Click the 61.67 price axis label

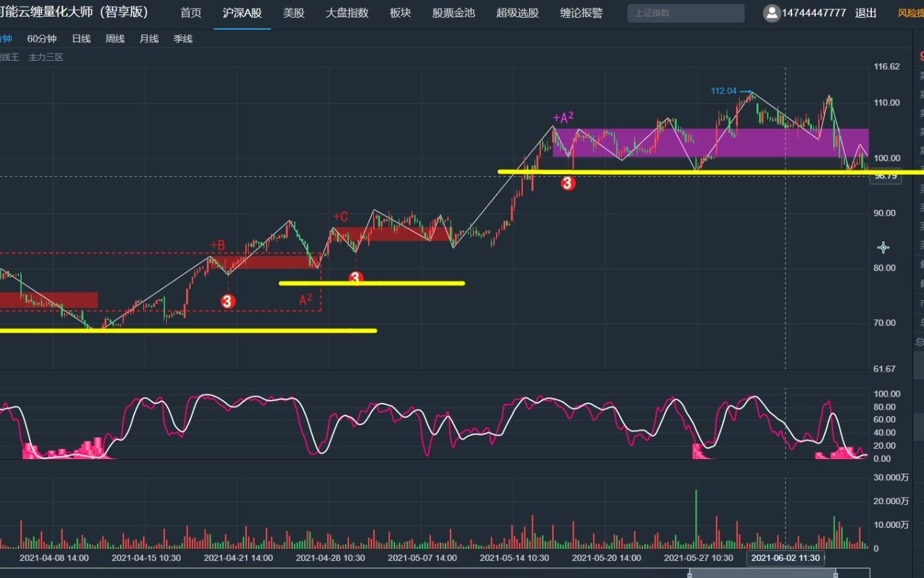point(884,369)
